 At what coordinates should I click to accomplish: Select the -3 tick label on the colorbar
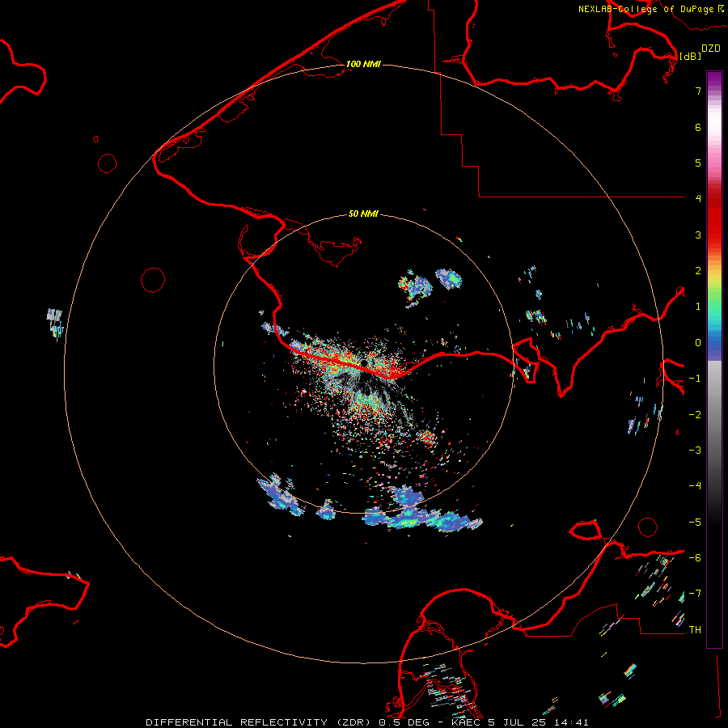[x=695, y=451]
